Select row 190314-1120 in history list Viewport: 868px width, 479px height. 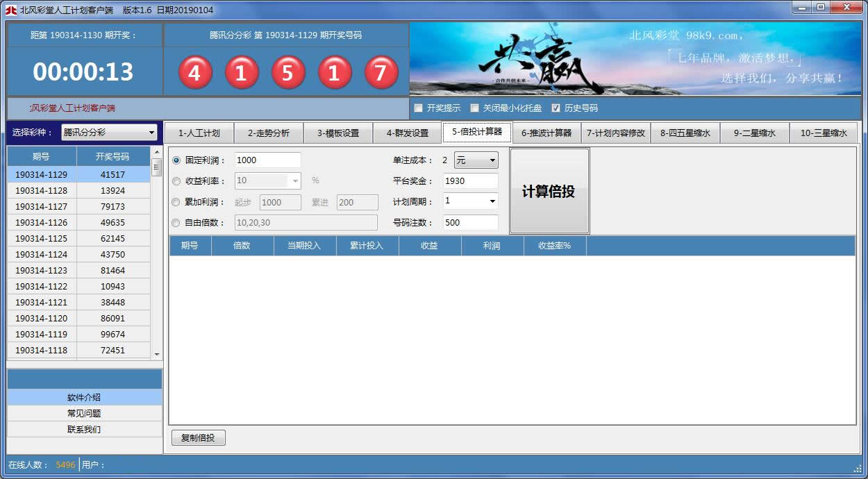click(x=78, y=319)
